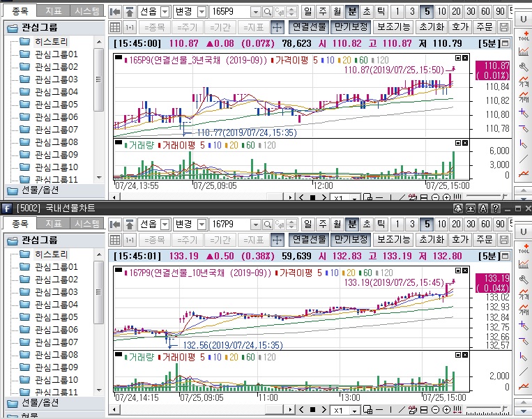Toggle 만기보정 in the bottom chart toolbar
Image resolution: width=532 pixels, height=419 pixels.
(x=350, y=240)
